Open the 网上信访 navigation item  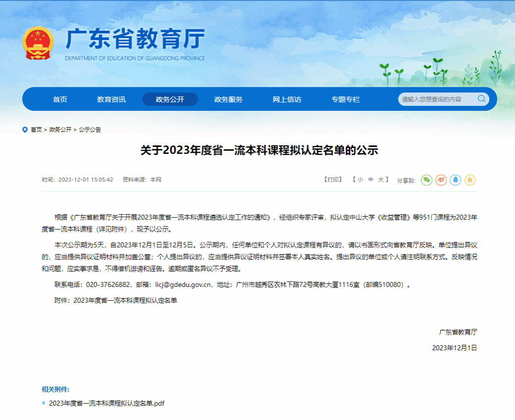pyautogui.click(x=287, y=99)
